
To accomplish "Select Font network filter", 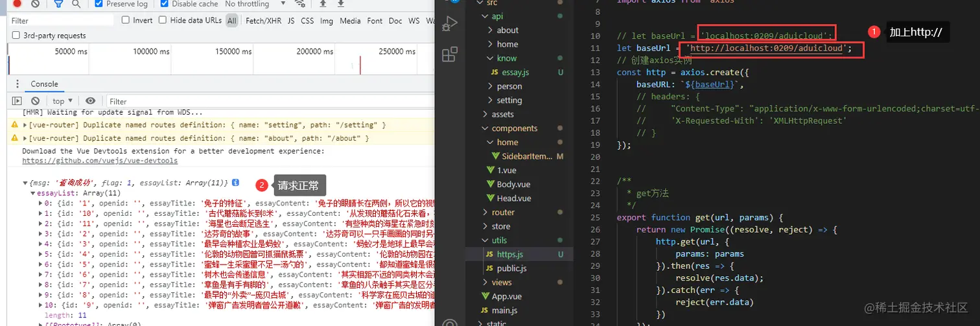I will coord(375,21).
